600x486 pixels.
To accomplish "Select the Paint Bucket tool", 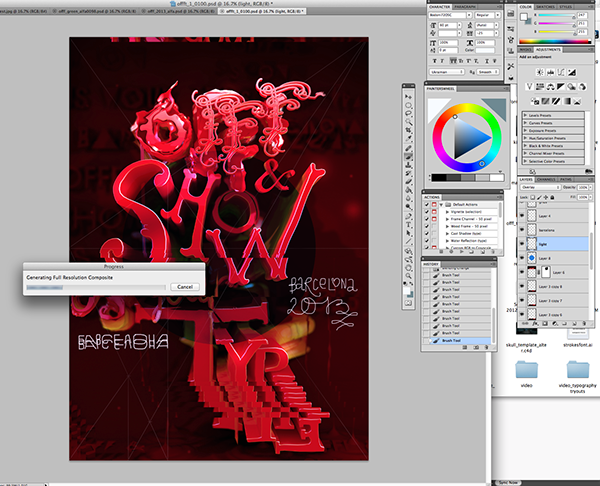I will [x=409, y=190].
